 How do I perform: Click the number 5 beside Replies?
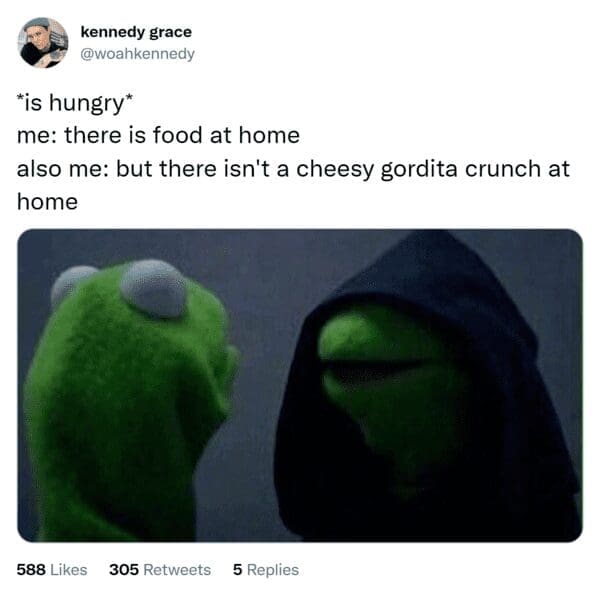point(237,570)
